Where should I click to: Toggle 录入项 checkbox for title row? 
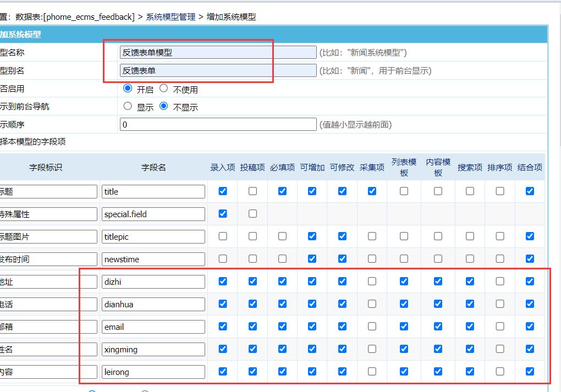pos(223,191)
